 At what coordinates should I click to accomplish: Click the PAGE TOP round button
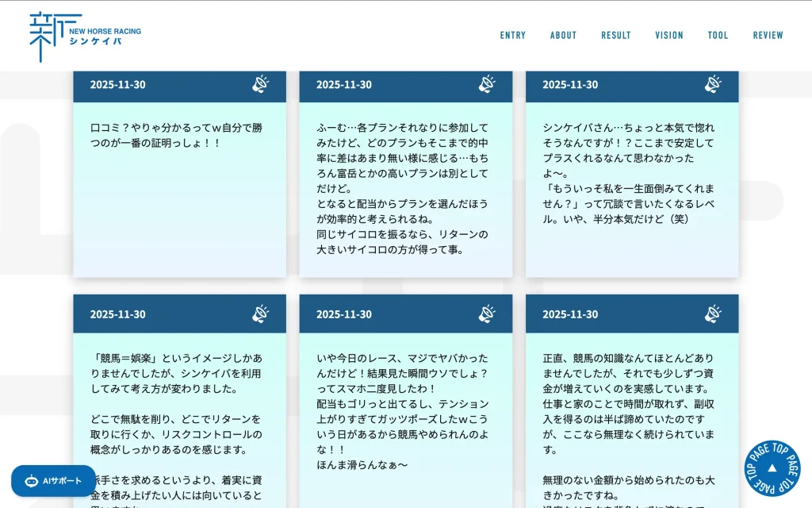772,468
